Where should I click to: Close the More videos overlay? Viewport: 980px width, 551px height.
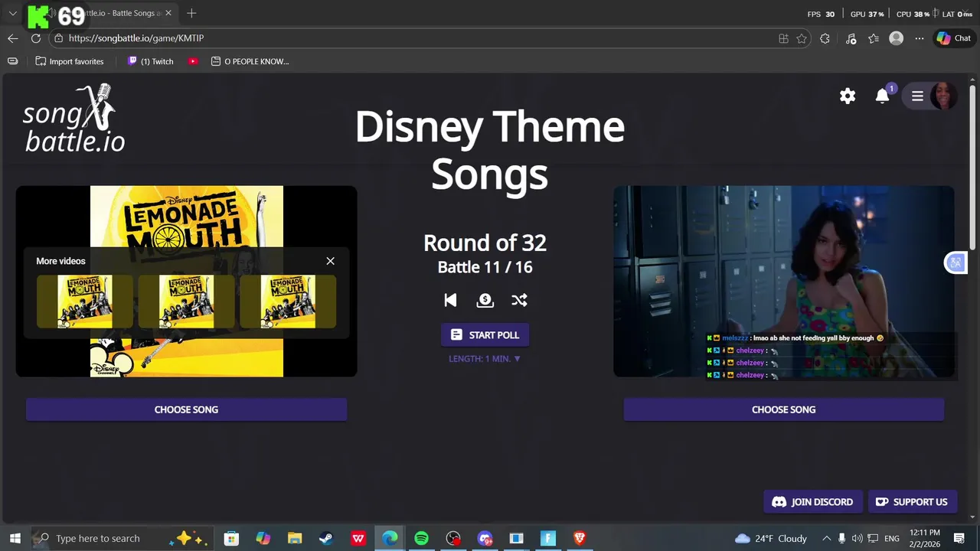(x=331, y=261)
